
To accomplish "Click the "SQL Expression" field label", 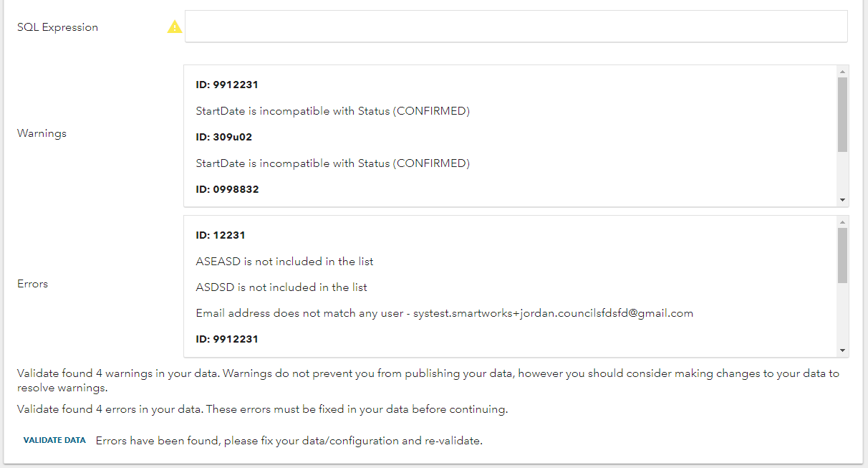I will click(57, 27).
